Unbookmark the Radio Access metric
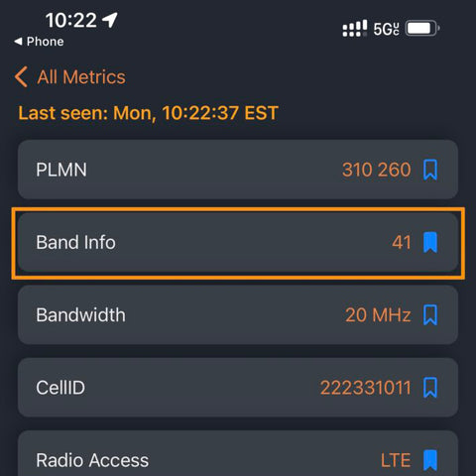476x476 pixels. pyautogui.click(x=430, y=460)
